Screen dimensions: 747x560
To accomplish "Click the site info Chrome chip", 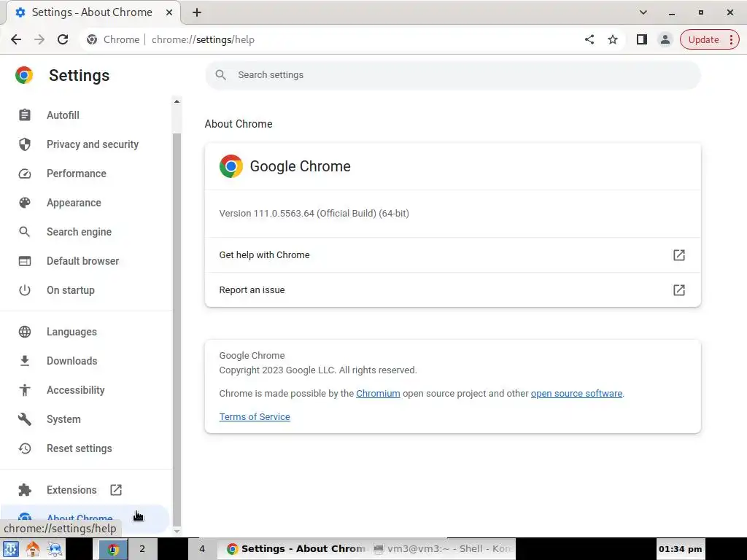I will point(113,39).
